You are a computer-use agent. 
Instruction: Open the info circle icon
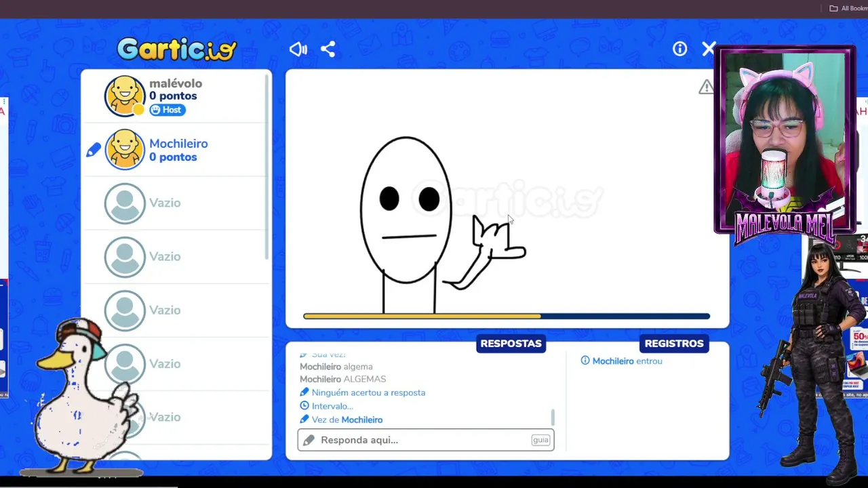(x=679, y=49)
